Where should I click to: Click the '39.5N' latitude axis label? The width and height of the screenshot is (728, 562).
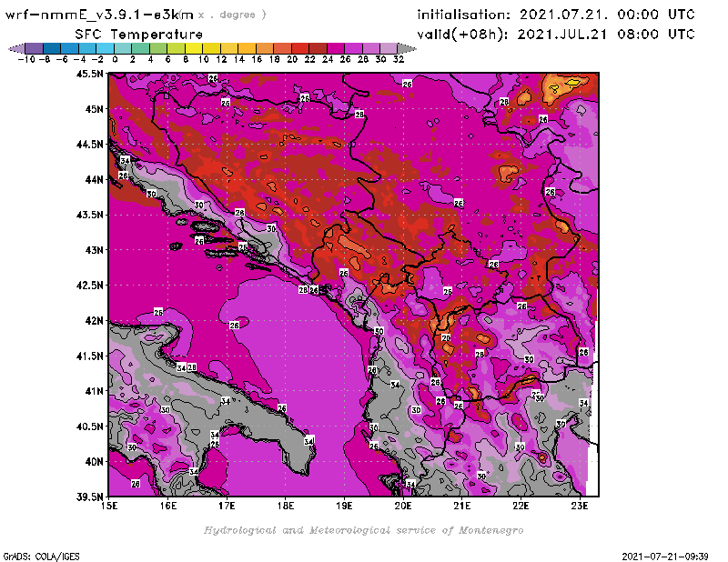(x=89, y=497)
